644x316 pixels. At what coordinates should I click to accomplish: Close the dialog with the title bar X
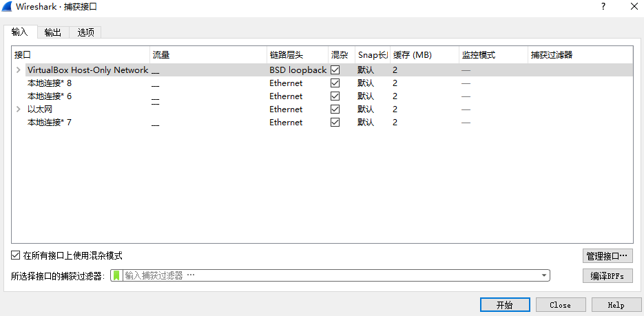pyautogui.click(x=633, y=6)
